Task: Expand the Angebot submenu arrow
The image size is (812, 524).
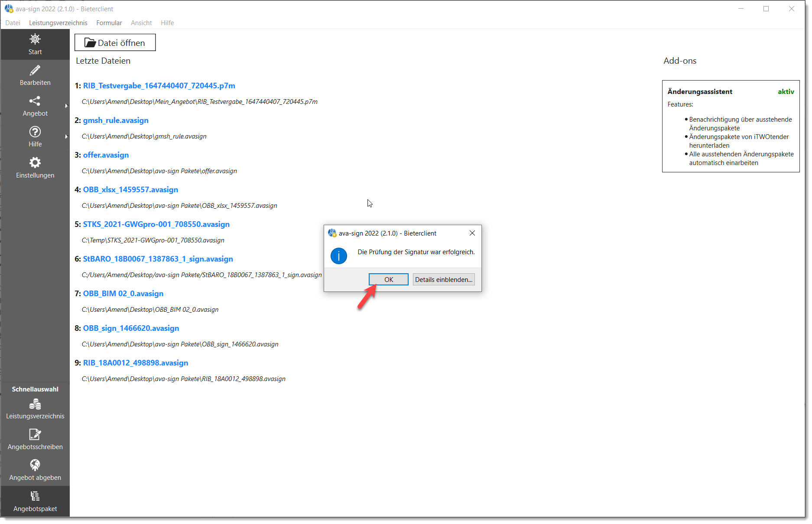Action: pyautogui.click(x=66, y=106)
